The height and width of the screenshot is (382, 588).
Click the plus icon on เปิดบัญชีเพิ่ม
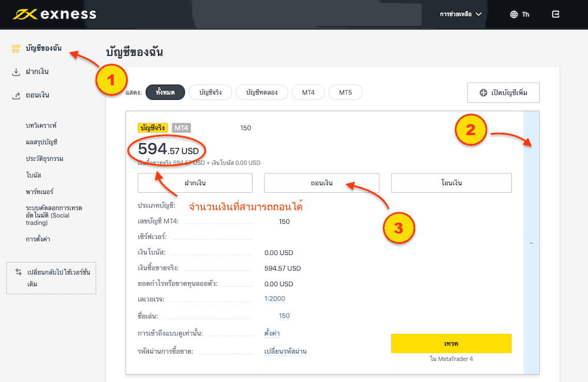click(x=483, y=93)
